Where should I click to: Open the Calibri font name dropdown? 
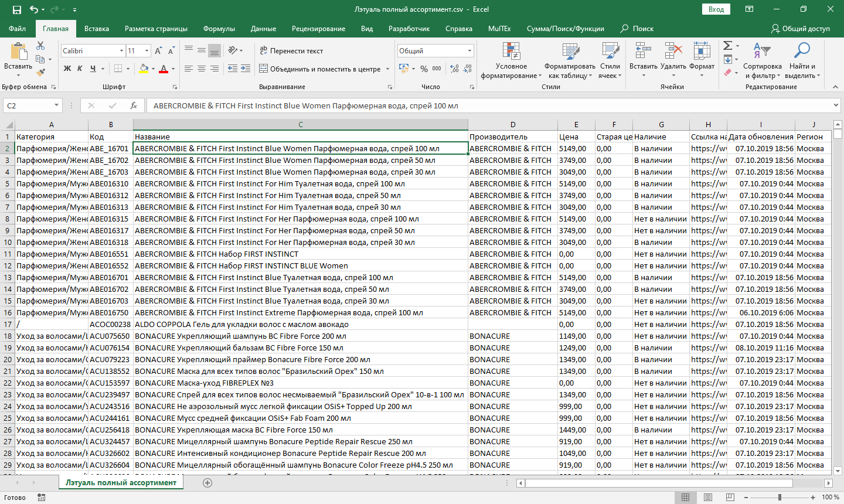click(x=121, y=51)
